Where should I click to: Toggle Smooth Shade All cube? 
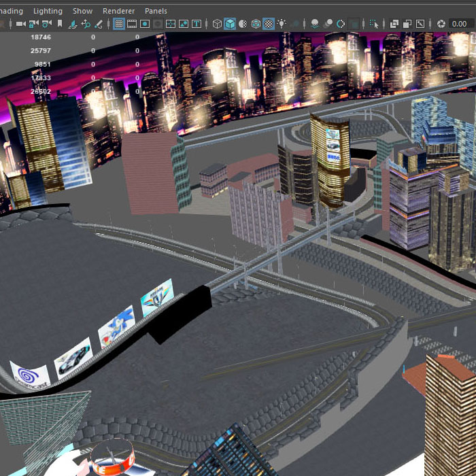coord(230,24)
